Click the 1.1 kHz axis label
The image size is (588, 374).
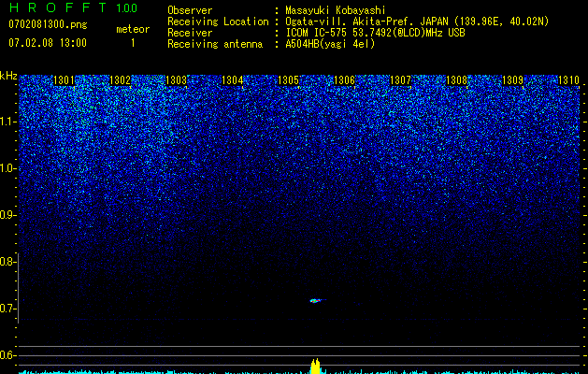click(7, 122)
